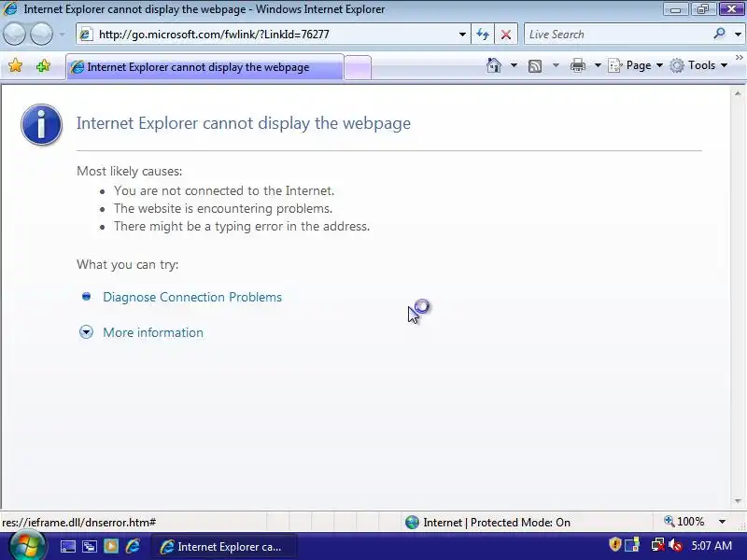Image resolution: width=747 pixels, height=560 pixels.
Task: Expand the address bar history dropdown
Action: (x=462, y=35)
